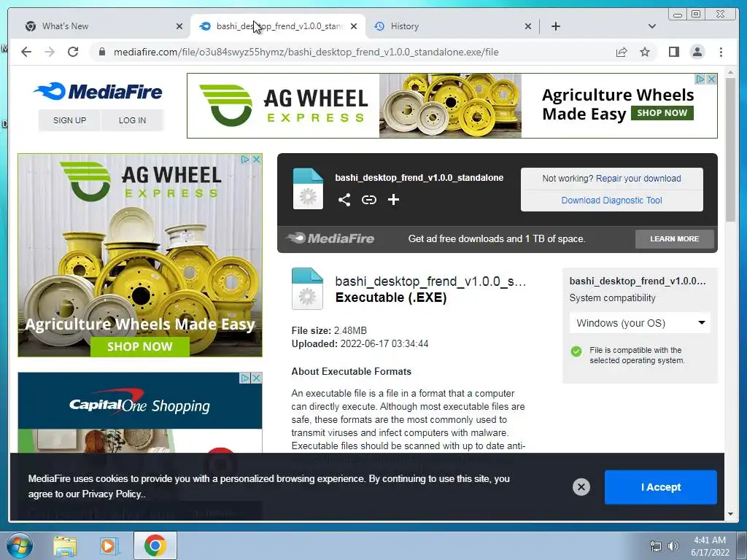
Task: Share the file via share icon
Action: (344, 200)
